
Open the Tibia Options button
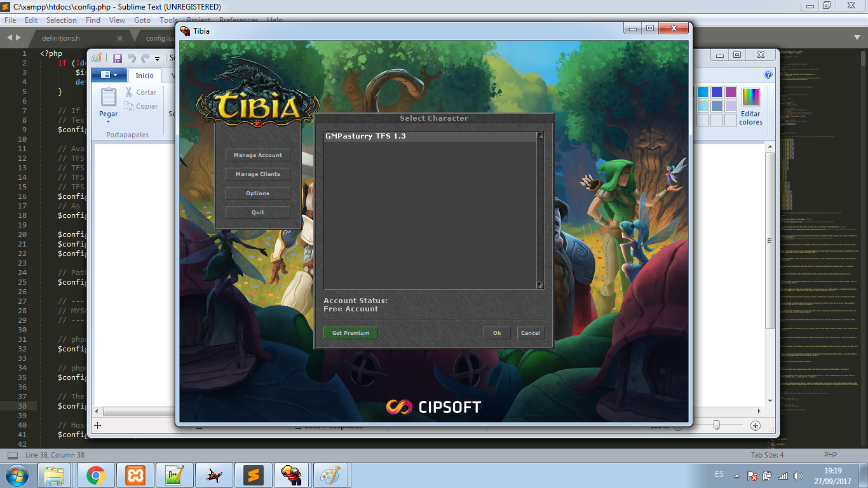[258, 193]
